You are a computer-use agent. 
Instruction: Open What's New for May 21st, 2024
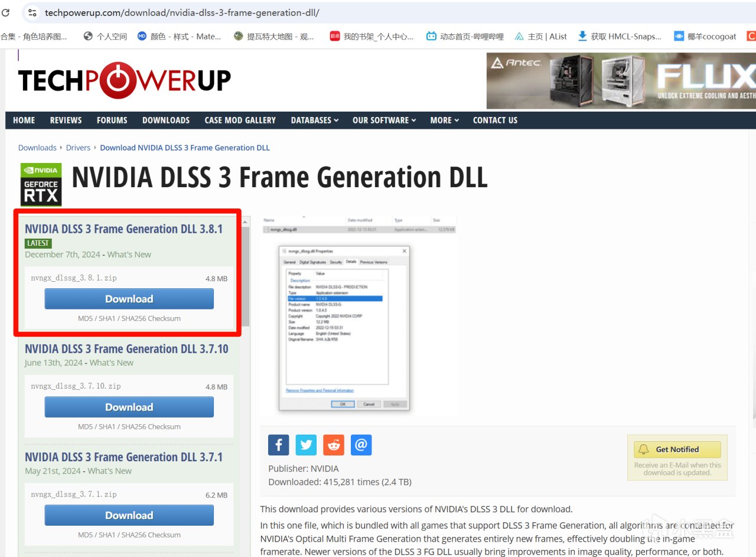click(110, 471)
